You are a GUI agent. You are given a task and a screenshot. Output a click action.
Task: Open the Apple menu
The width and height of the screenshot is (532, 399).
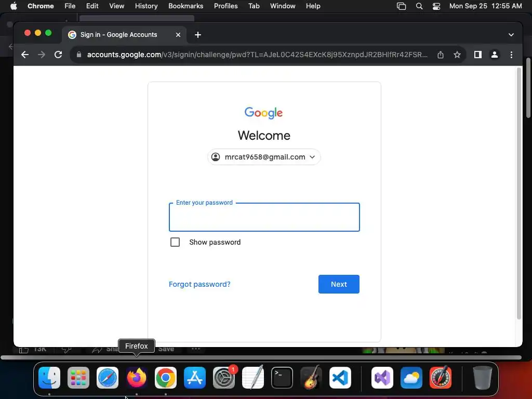[14, 6]
